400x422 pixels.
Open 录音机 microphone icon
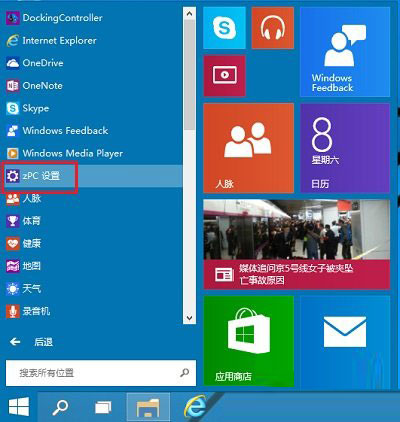pos(13,311)
